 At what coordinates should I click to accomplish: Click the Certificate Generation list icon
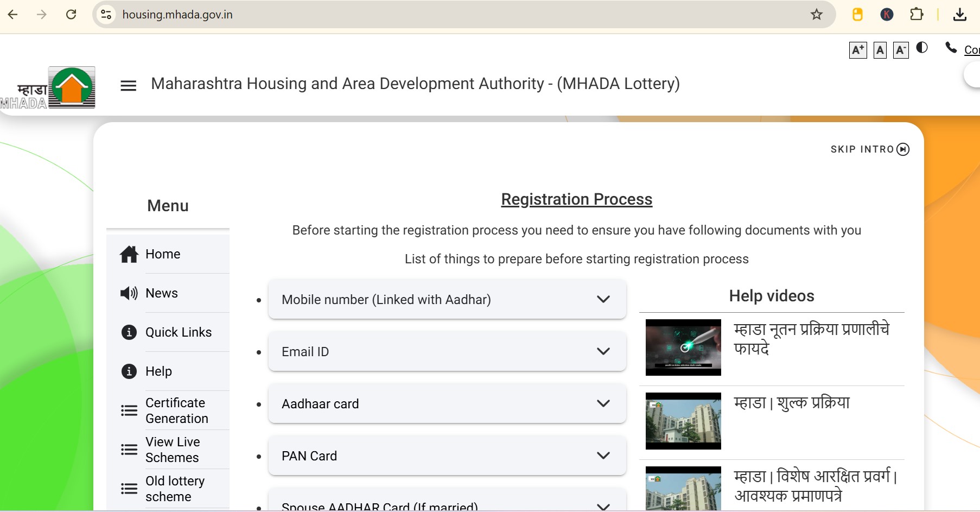(129, 410)
